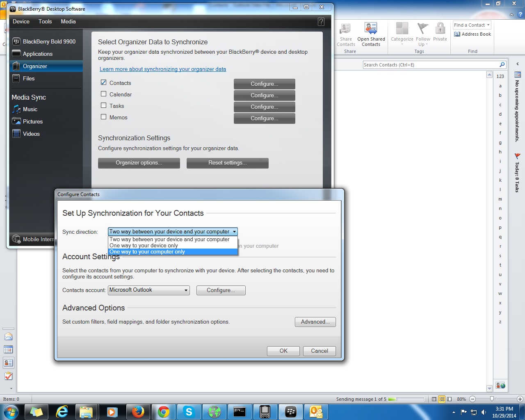Click Organizer options button
This screenshot has width=525, height=420.
[139, 163]
